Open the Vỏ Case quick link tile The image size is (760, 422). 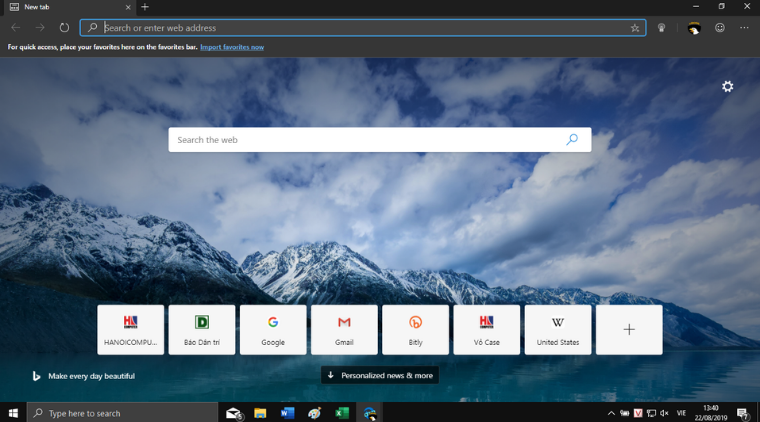[487, 329]
